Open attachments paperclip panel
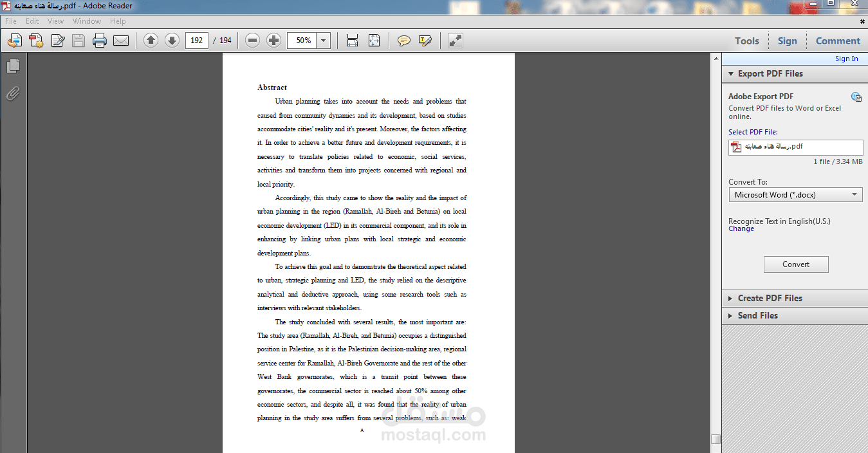868x453 pixels. [x=13, y=94]
